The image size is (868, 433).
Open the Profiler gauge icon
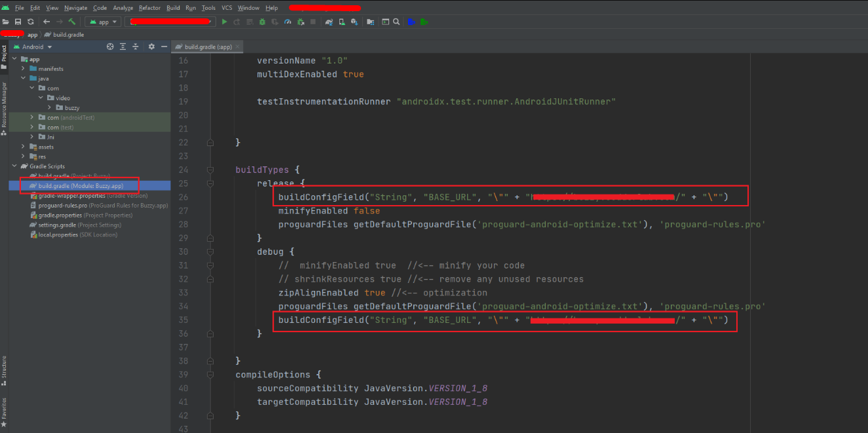(x=288, y=22)
